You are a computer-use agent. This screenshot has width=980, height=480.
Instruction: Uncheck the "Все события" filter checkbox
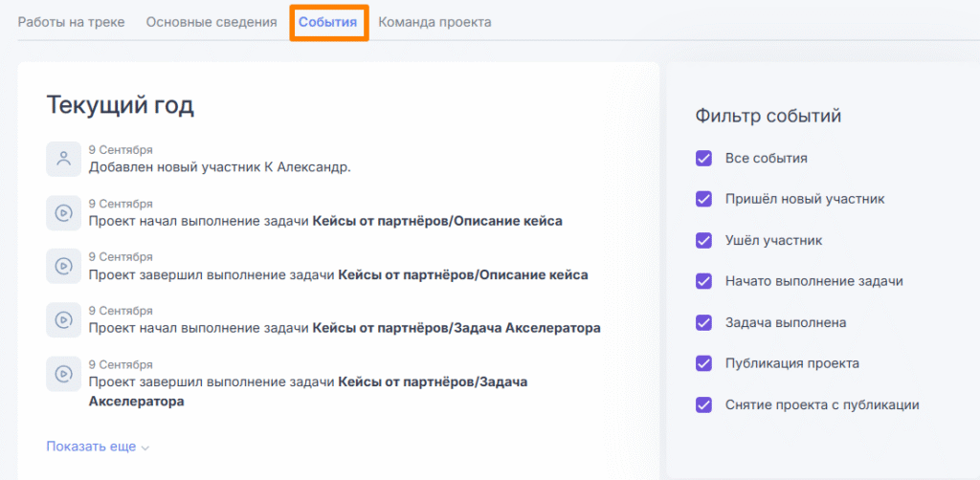pyautogui.click(x=704, y=159)
